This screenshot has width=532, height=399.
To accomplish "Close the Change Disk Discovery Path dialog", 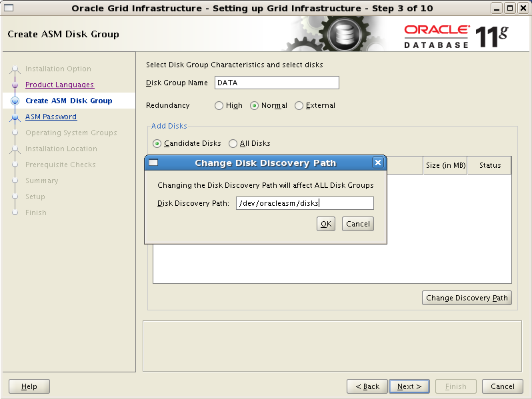I will (x=377, y=163).
